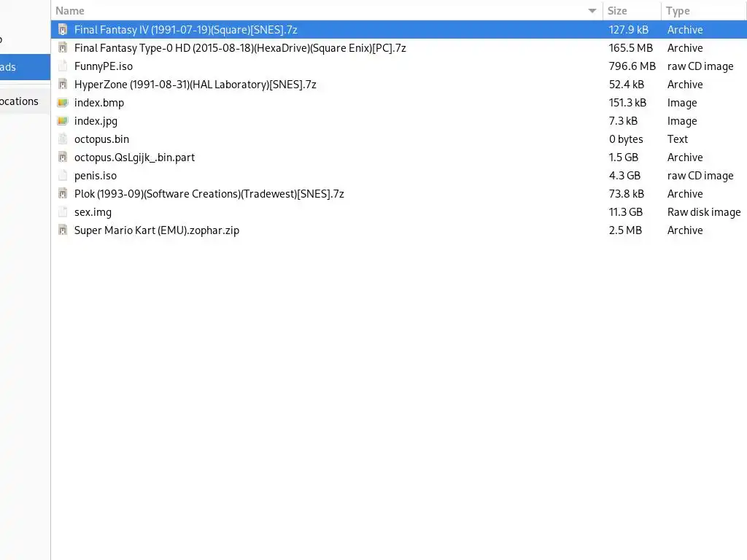Select Plok (1993-09) file name
This screenshot has width=747, height=560.
[209, 194]
